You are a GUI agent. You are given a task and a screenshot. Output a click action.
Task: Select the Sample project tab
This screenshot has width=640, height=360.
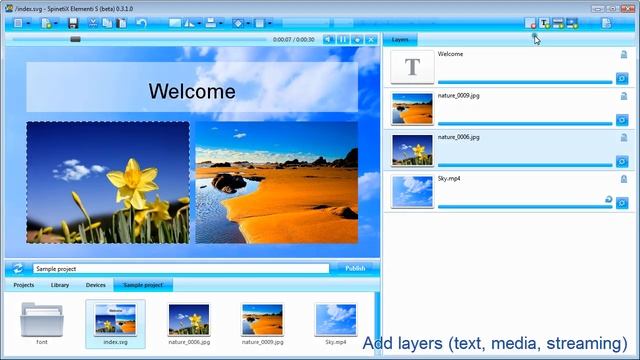143,285
